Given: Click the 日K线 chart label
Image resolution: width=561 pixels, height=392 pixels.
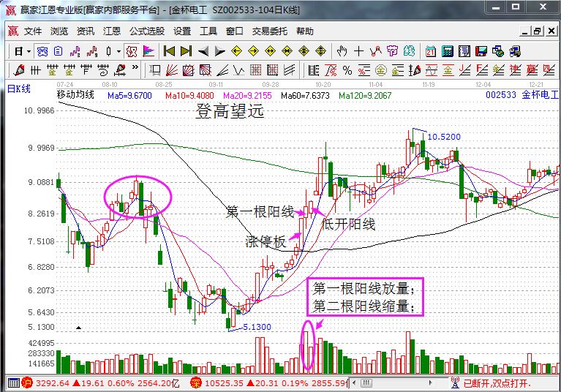Looking at the screenshot, I should [x=19, y=88].
